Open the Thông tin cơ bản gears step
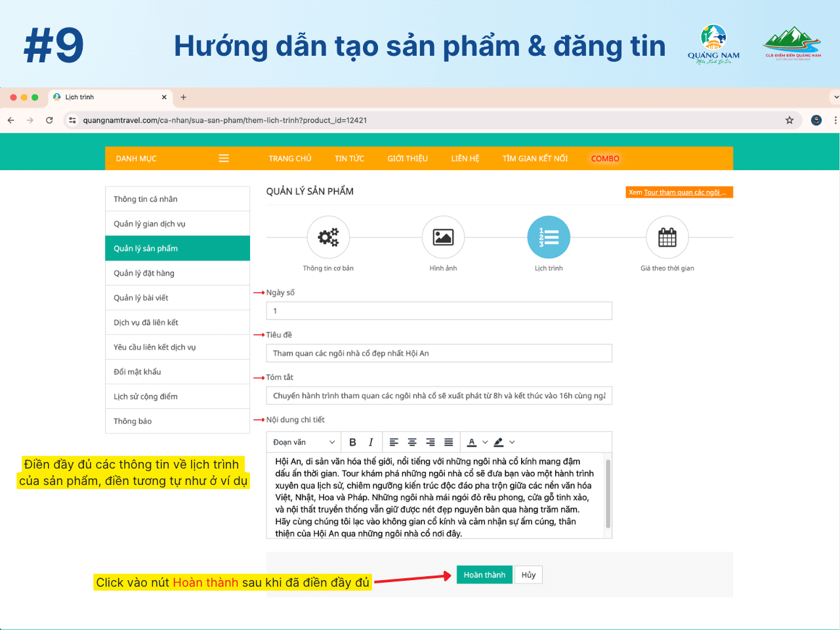Image resolution: width=840 pixels, height=630 pixels. 328,237
